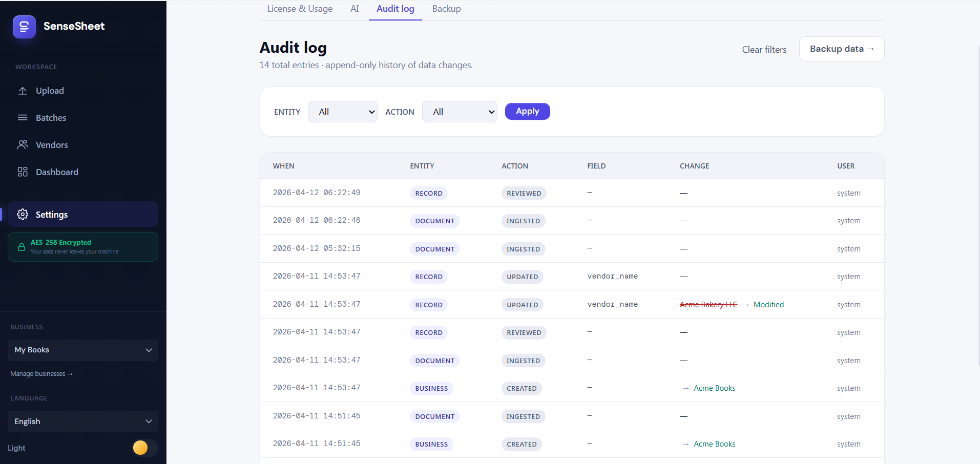Screen dimensions: 980x464
Task: Open the AI settings tab
Action: coord(354,9)
